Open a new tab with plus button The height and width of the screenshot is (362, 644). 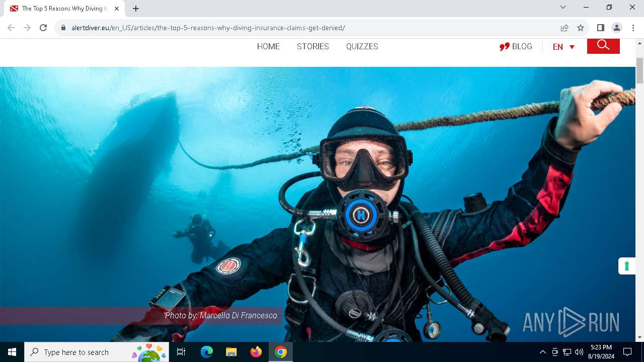[136, 9]
